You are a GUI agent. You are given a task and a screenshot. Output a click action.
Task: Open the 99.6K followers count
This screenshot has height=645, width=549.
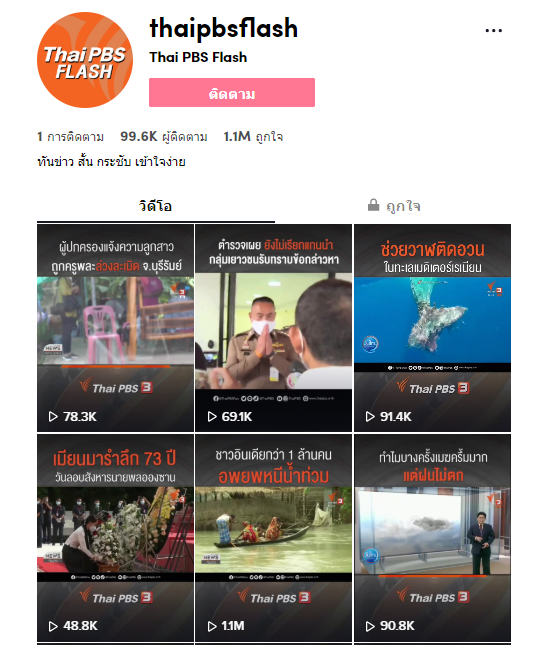(163, 136)
